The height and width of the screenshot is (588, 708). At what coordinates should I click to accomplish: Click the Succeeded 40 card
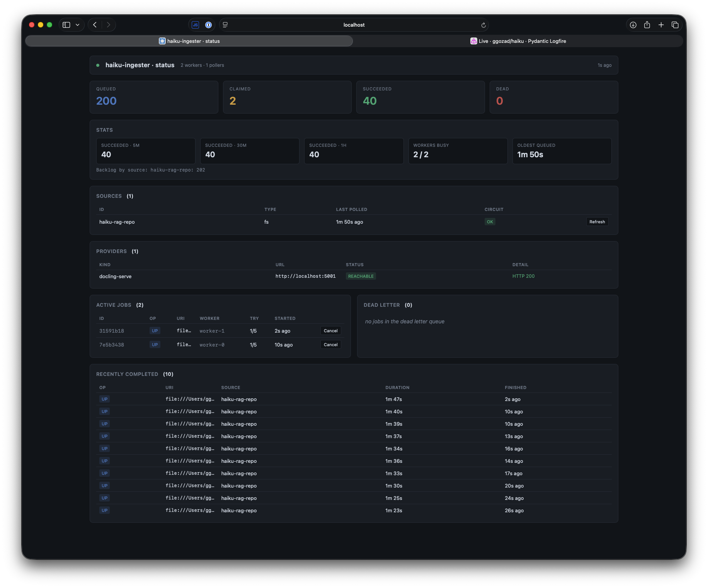coord(420,97)
